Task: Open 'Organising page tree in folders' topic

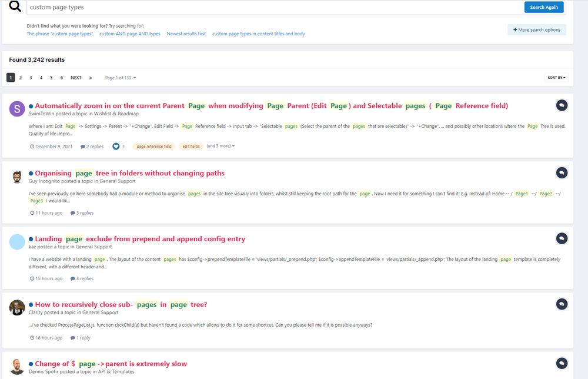Action: (x=129, y=173)
